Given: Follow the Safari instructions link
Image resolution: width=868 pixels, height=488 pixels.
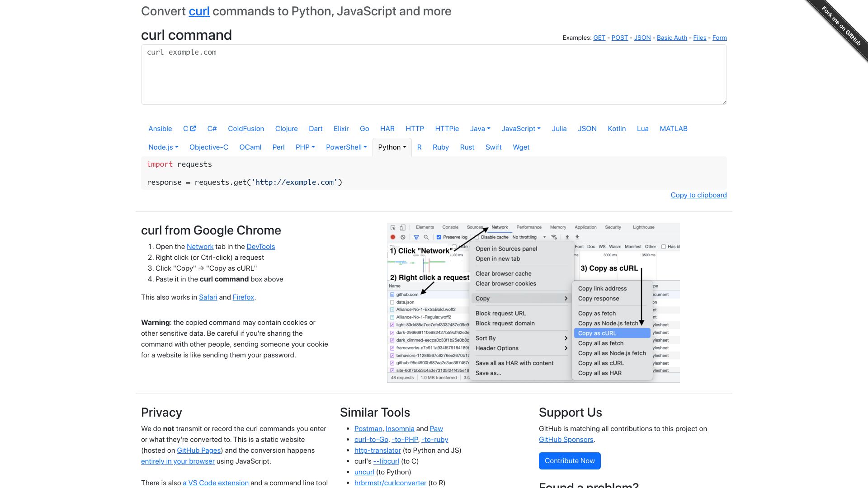Looking at the screenshot, I should click(x=208, y=297).
